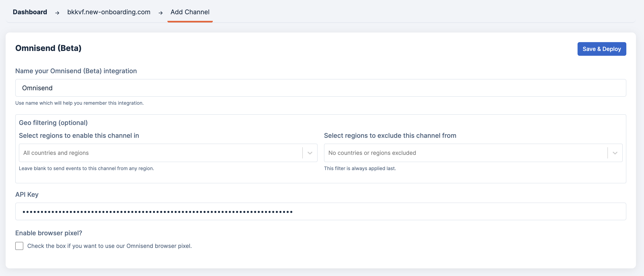The image size is (644, 276).
Task: Click the 'API Key' field label
Action: point(27,194)
